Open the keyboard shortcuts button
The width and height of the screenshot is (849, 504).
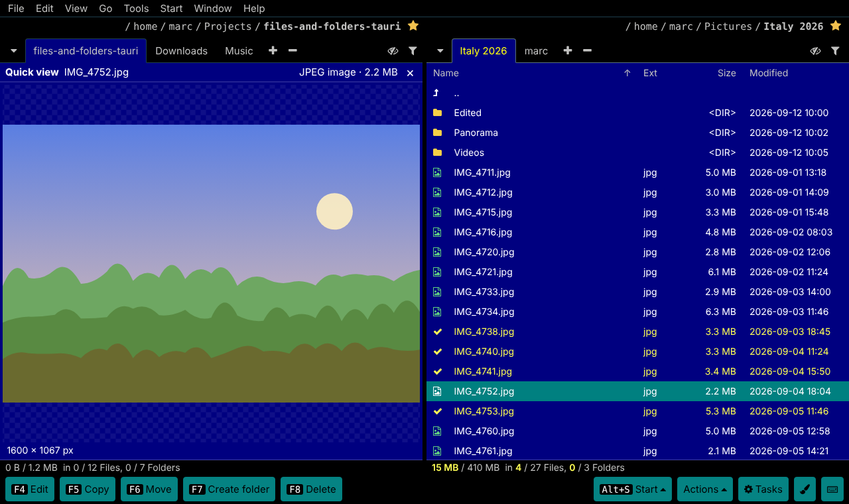point(832,489)
